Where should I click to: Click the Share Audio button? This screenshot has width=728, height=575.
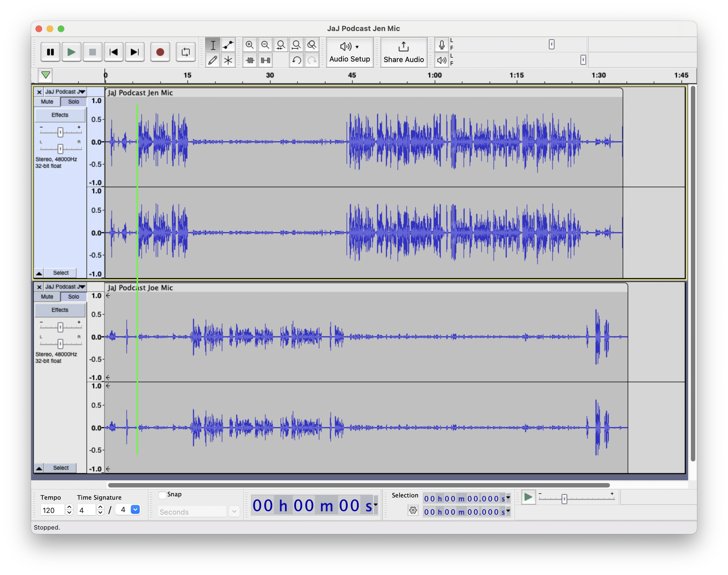(x=404, y=52)
